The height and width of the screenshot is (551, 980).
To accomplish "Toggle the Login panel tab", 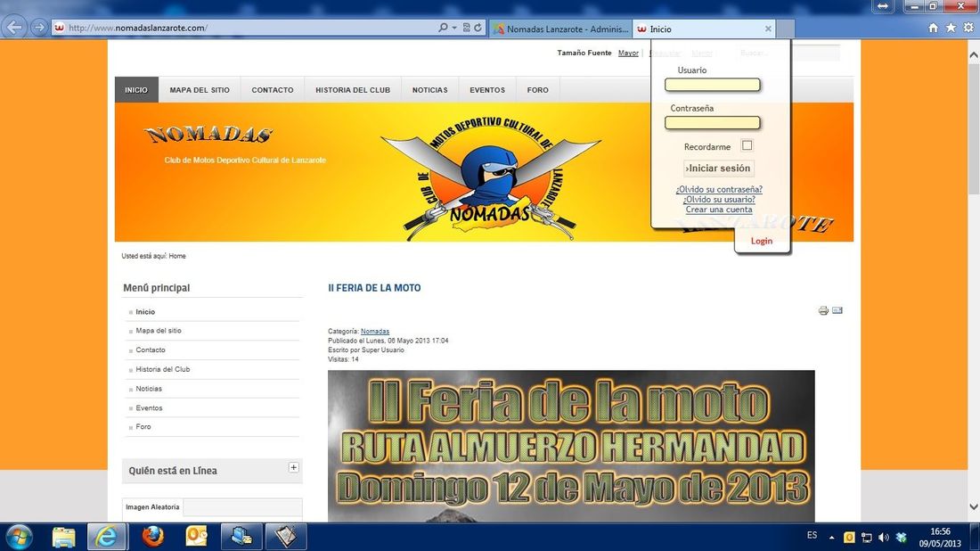I will pyautogui.click(x=761, y=241).
